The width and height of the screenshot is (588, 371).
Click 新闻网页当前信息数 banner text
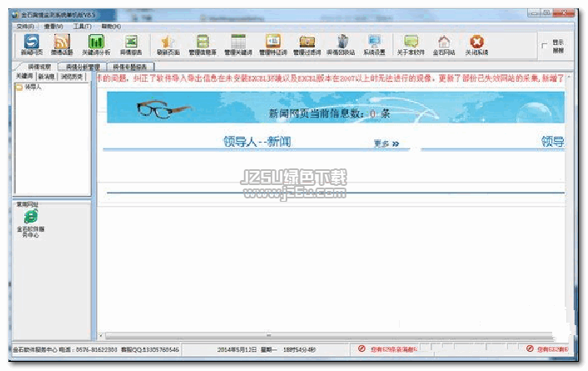pos(329,113)
